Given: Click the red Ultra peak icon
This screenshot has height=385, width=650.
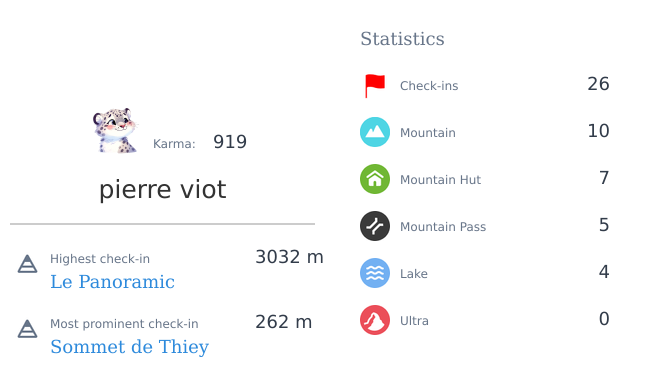Looking at the screenshot, I should click(375, 320).
